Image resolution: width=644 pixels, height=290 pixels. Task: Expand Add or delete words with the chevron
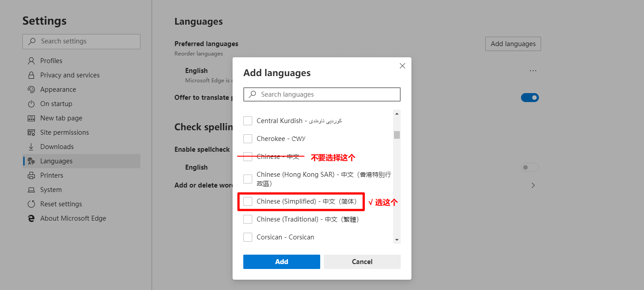[533, 185]
